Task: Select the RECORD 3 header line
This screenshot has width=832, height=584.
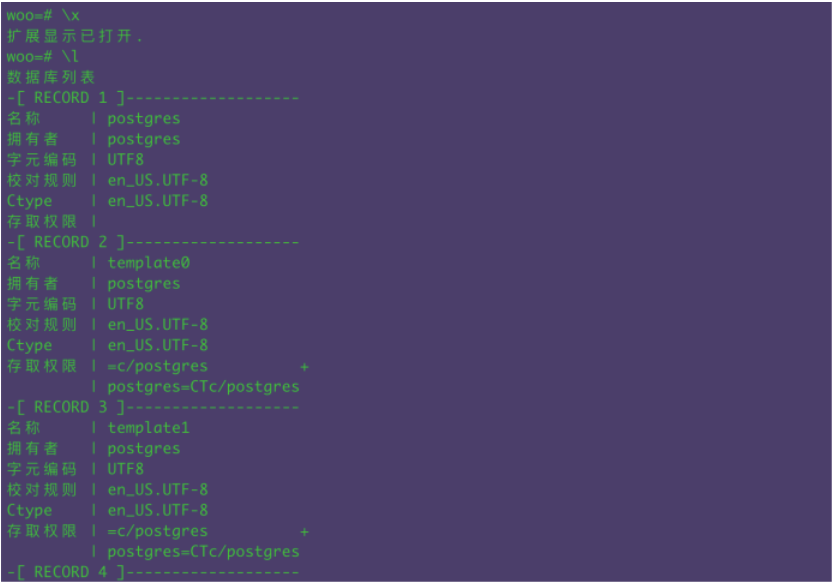Action: coord(153,407)
